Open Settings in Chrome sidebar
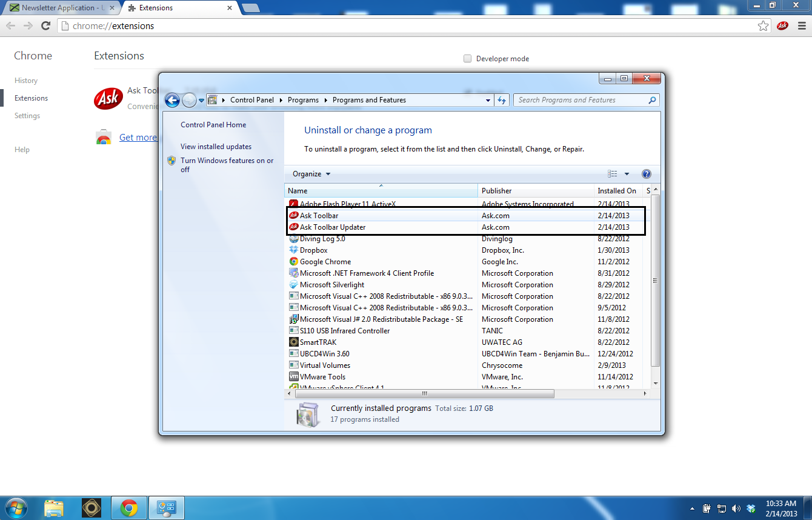The width and height of the screenshot is (812, 520). 27,116
